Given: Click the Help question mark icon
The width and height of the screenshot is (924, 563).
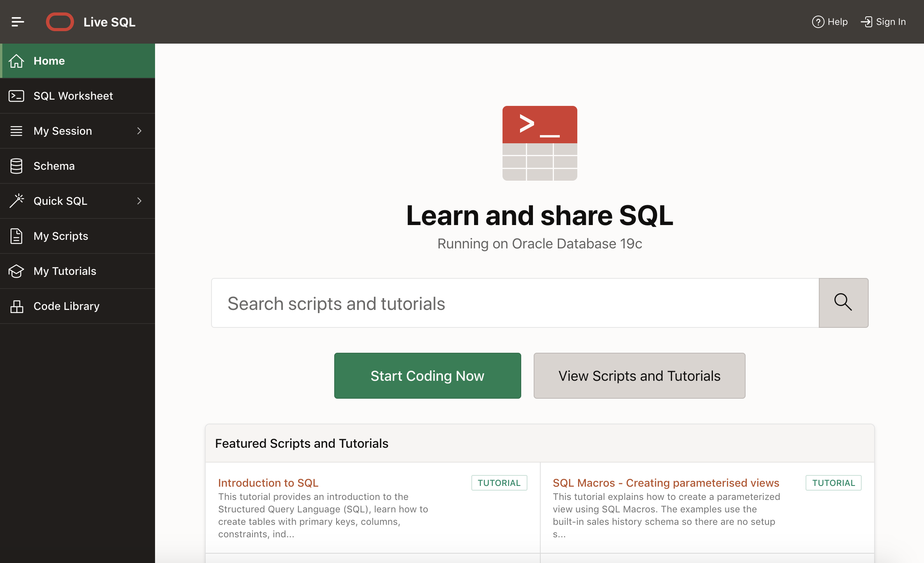Looking at the screenshot, I should pos(818,22).
